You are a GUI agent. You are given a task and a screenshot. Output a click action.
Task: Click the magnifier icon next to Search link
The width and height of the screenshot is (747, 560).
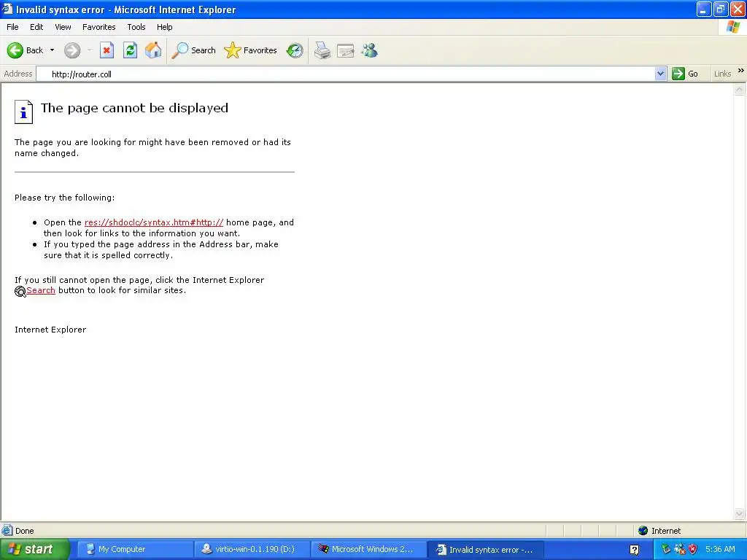(x=20, y=292)
